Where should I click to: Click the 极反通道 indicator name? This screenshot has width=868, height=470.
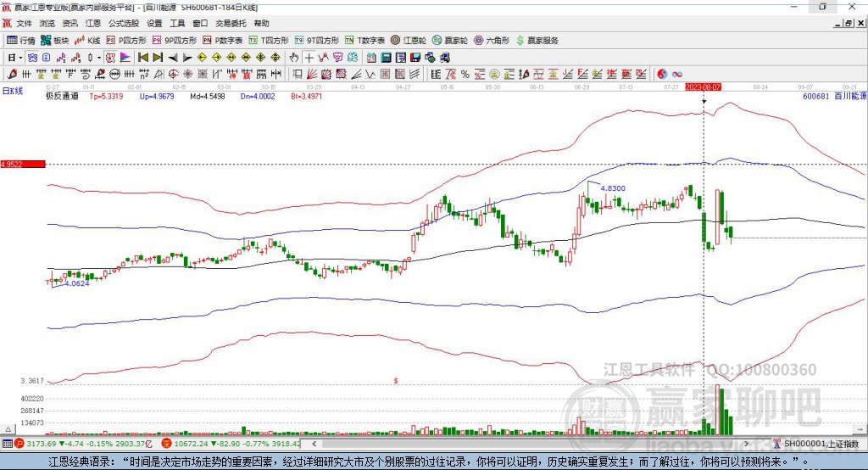click(x=62, y=96)
